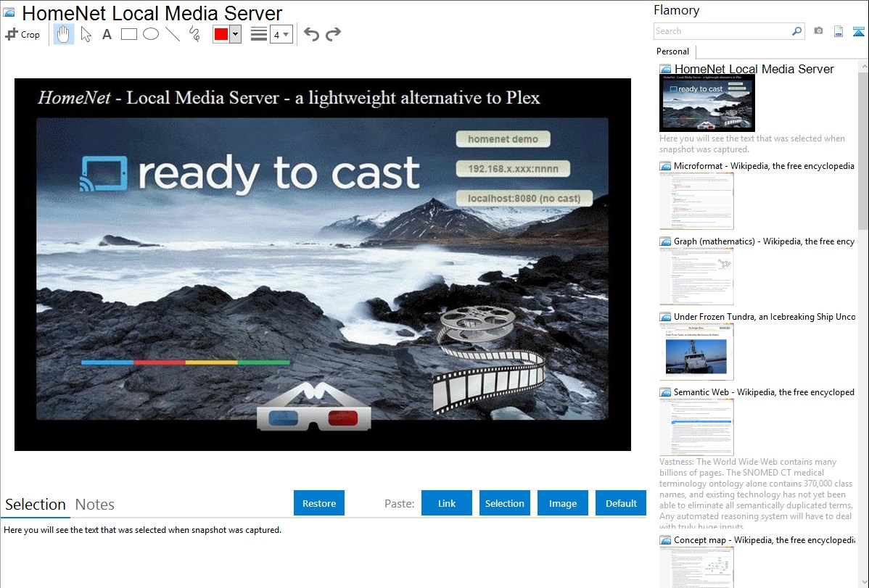Image resolution: width=869 pixels, height=588 pixels.
Task: Click the scroll up arrow of snapshot list
Action: [x=863, y=66]
